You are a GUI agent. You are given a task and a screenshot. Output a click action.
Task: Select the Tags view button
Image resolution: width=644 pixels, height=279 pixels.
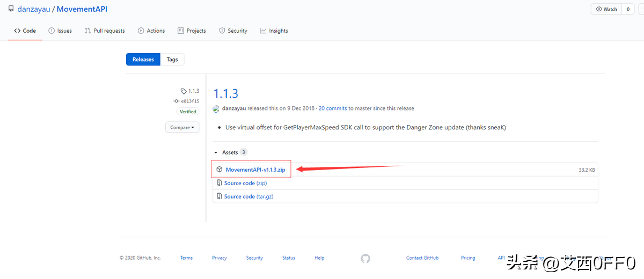172,60
